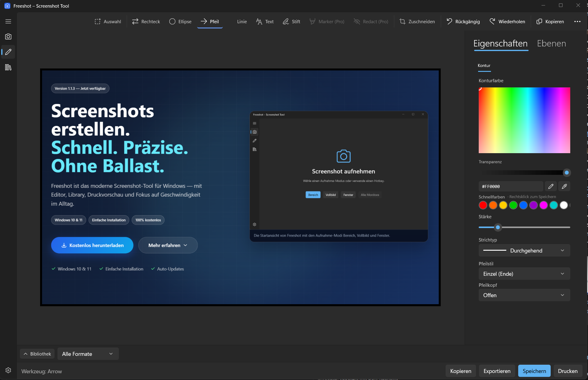Redo with Wiederholen
The image size is (588, 380).
(507, 21)
